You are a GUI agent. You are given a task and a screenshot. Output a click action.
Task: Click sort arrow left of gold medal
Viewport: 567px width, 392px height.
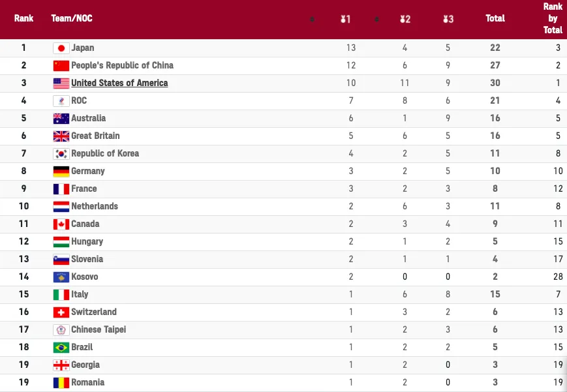click(x=312, y=19)
